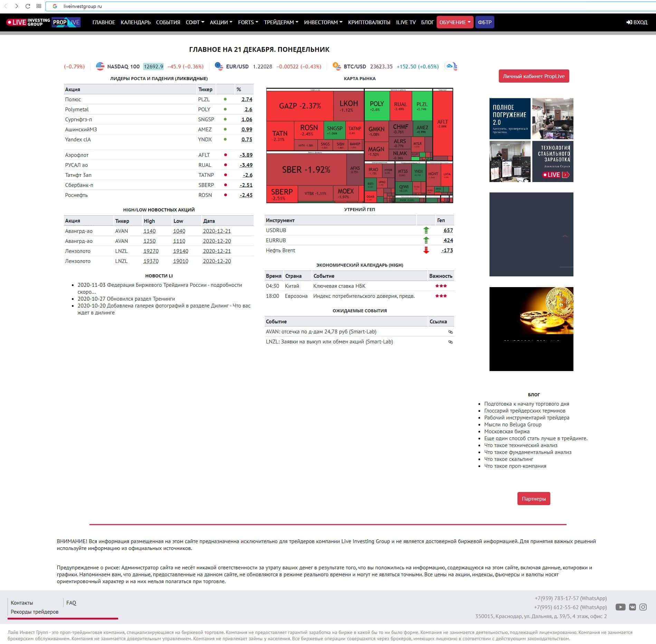Expand the ИНВЕСТОРАМ dropdown menu
This screenshot has height=644, width=656.
323,22
